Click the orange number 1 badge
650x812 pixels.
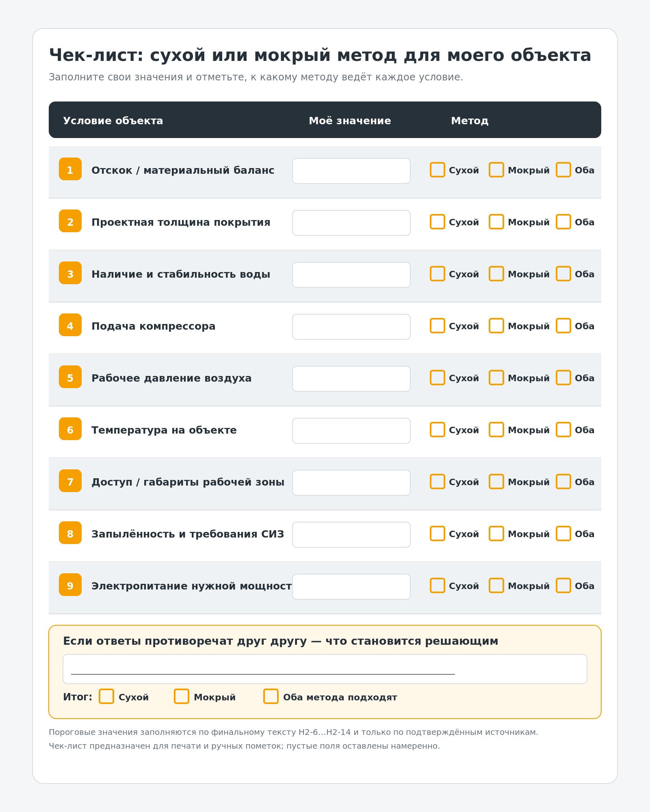70,169
